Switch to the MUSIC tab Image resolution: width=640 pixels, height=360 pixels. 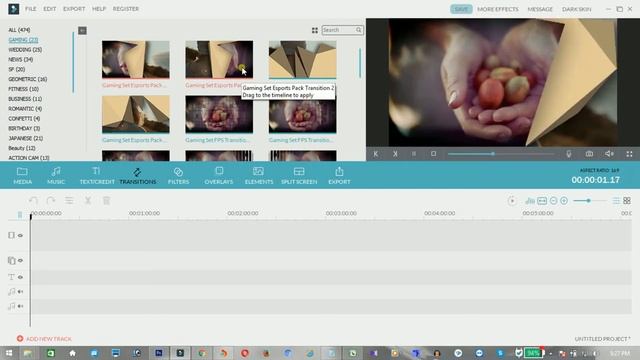click(x=56, y=176)
